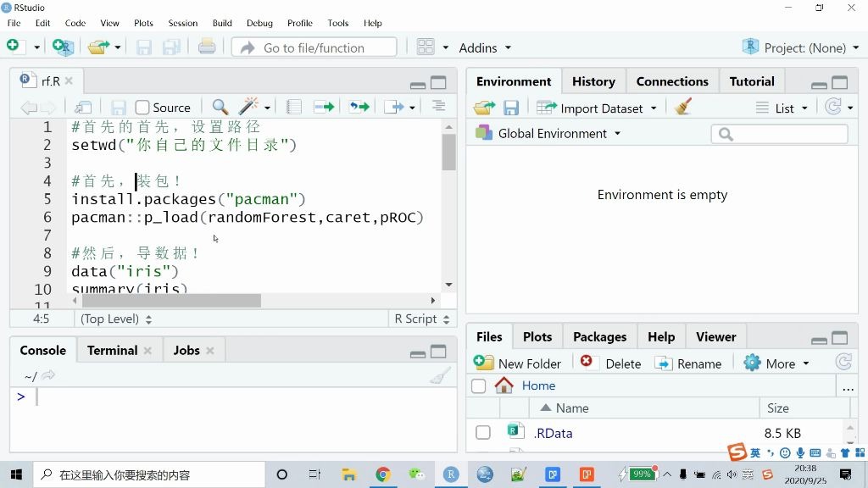Click the Print icon in main toolbar
Screen dimensions: 868x488
tap(207, 47)
